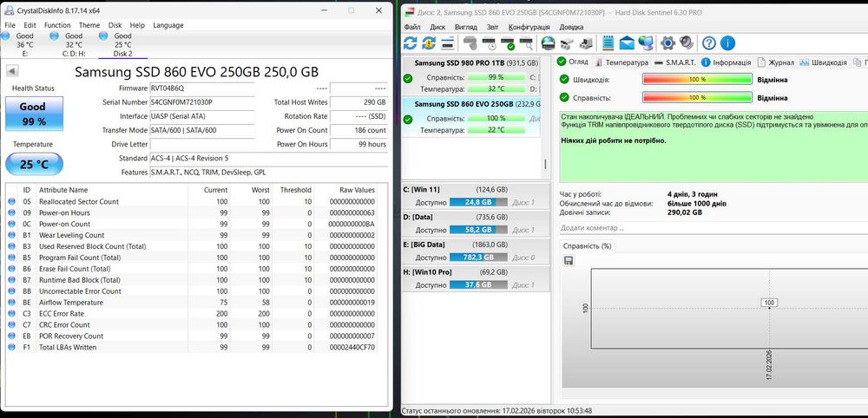Click the Good 99 % health status button
Viewport: 868px width, 418px height.
[x=34, y=114]
